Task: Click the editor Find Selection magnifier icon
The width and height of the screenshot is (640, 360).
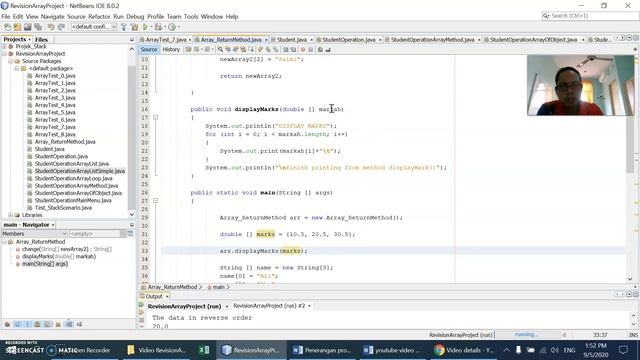Action: pos(220,49)
